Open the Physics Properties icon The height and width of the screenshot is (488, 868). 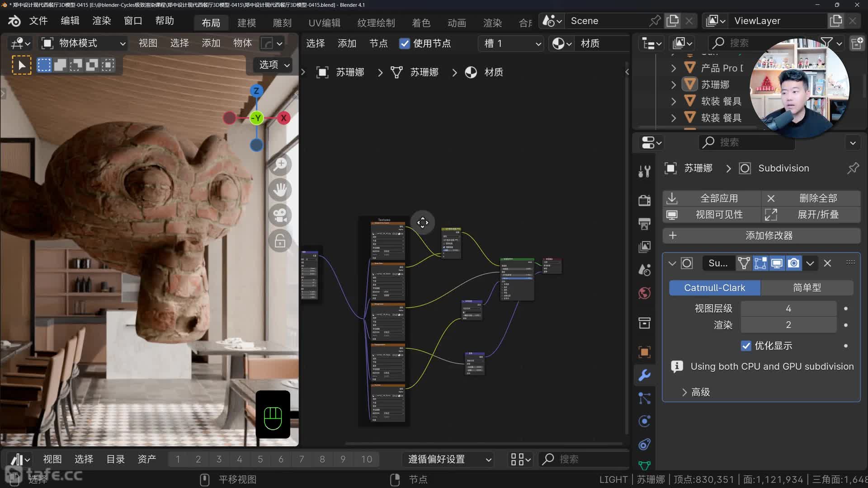(644, 421)
